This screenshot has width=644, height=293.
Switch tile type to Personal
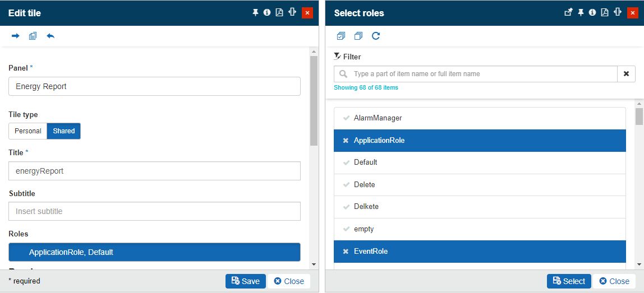point(28,131)
